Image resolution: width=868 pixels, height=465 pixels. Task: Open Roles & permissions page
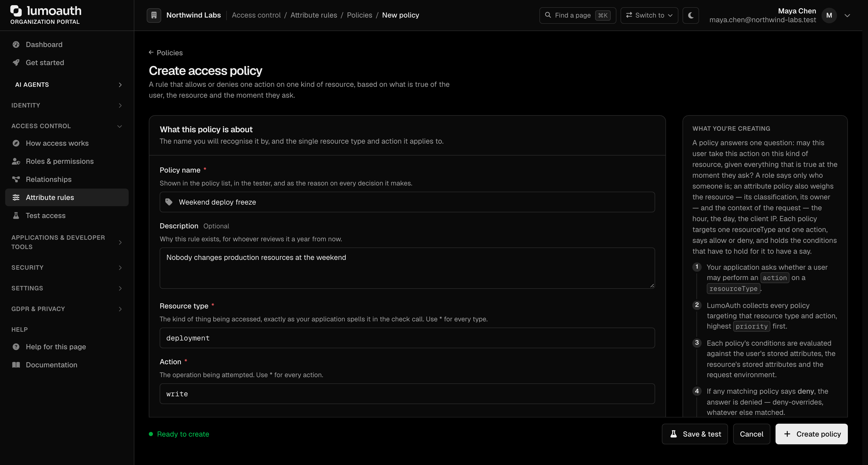[67, 161]
